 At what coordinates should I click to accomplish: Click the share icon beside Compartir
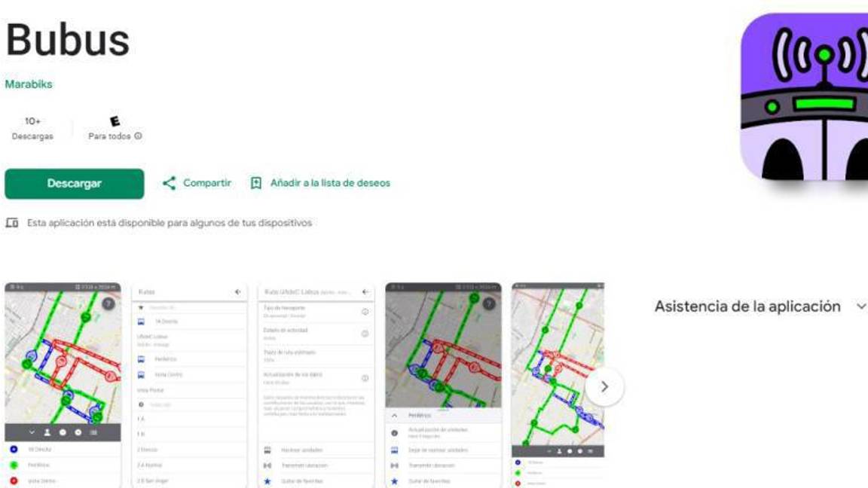click(x=170, y=181)
